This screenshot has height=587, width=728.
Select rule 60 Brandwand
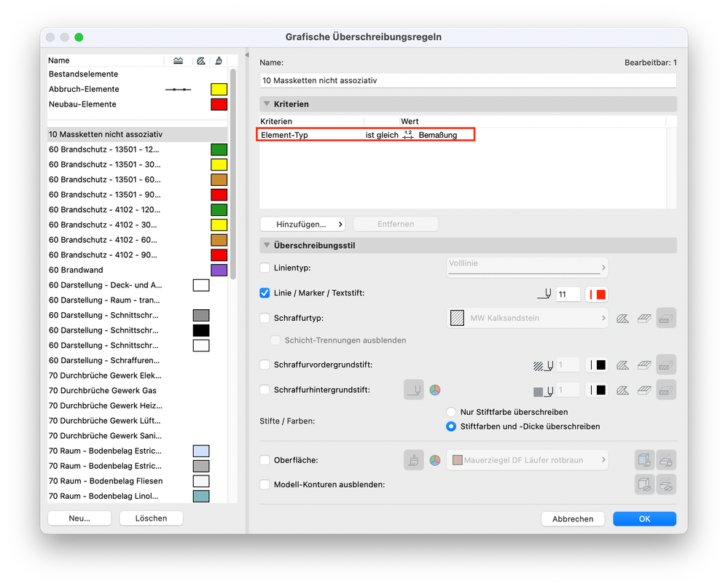click(138, 270)
